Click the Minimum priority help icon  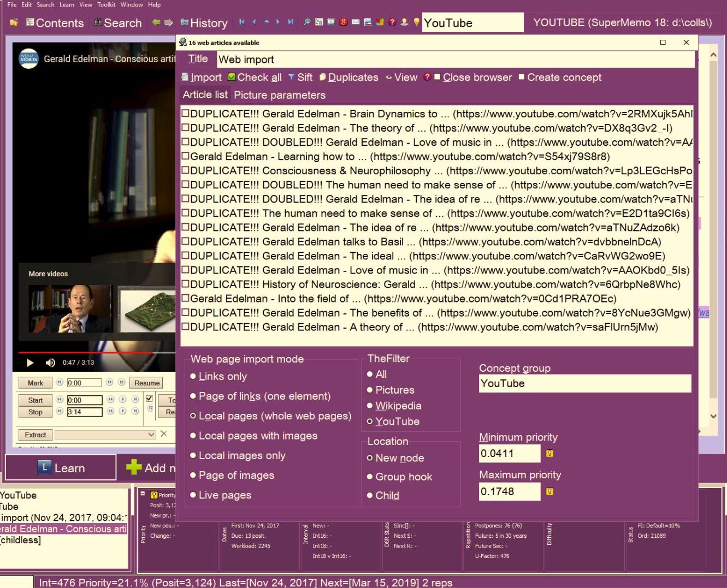pyautogui.click(x=549, y=454)
